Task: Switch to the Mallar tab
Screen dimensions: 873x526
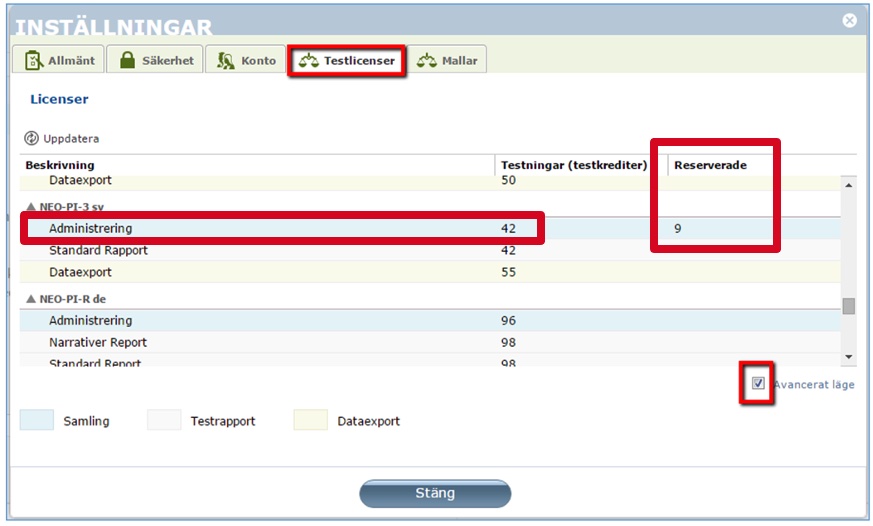Action: tap(447, 61)
